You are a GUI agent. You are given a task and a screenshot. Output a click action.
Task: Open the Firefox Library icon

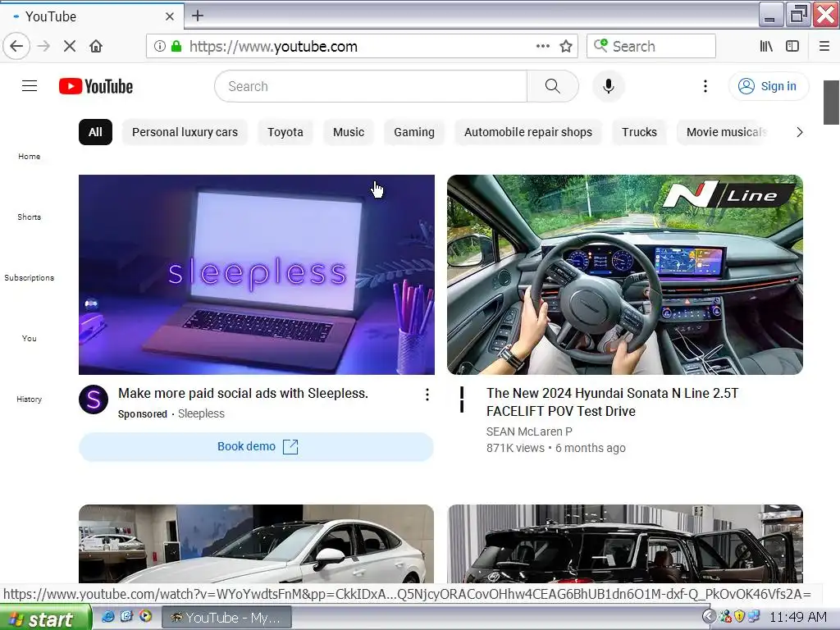coord(766,46)
